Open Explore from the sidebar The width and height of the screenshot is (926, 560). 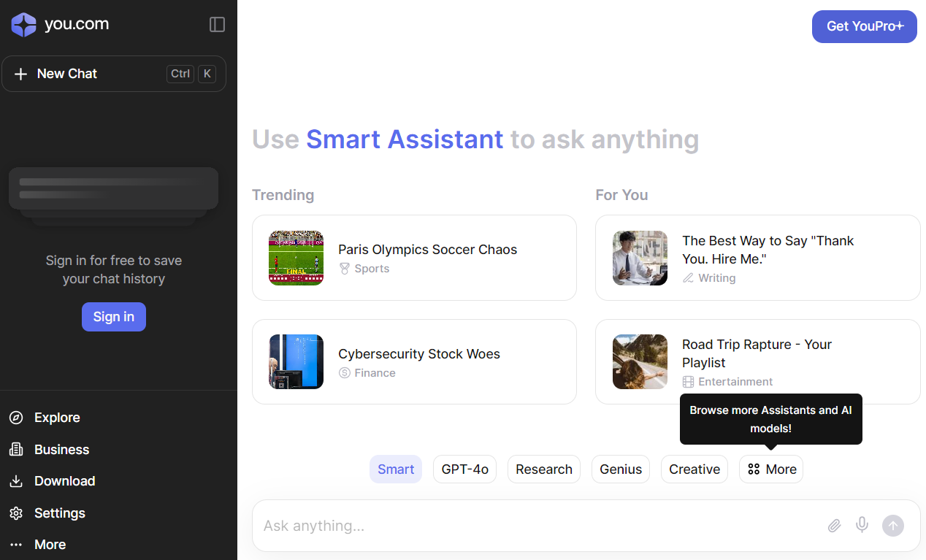coord(57,418)
